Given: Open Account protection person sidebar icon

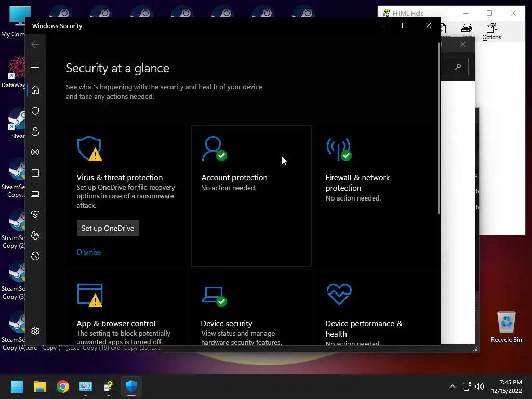Looking at the screenshot, I should click(35, 131).
